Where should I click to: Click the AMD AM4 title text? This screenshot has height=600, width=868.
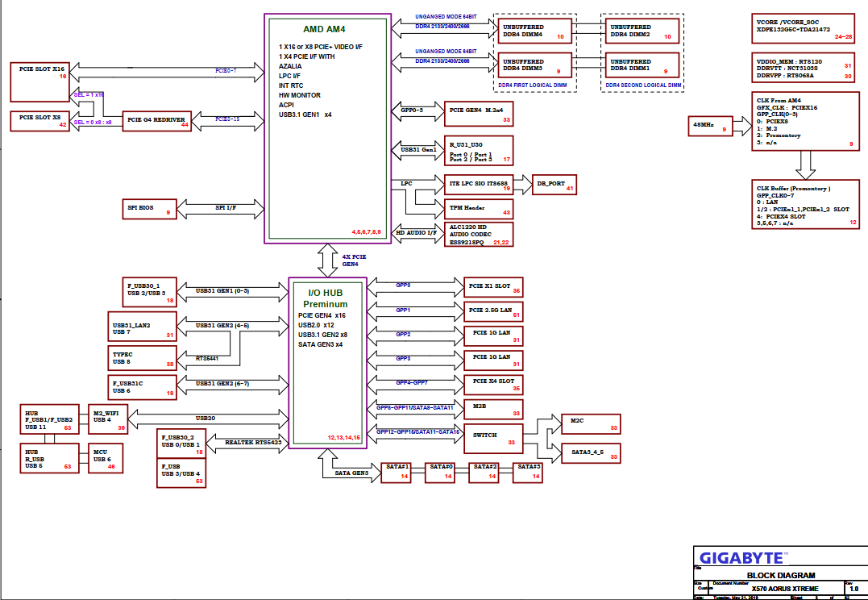point(324,29)
